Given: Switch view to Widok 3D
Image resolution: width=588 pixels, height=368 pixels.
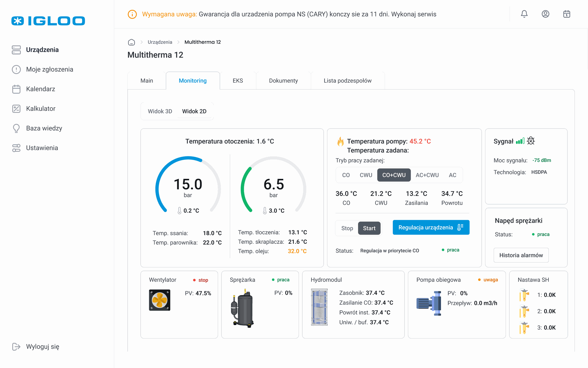Looking at the screenshot, I should click(x=160, y=111).
